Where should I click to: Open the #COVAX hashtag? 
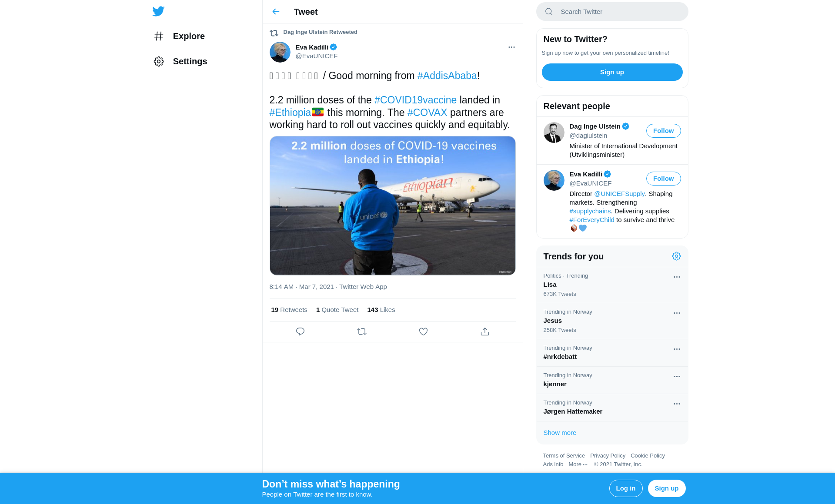427,113
